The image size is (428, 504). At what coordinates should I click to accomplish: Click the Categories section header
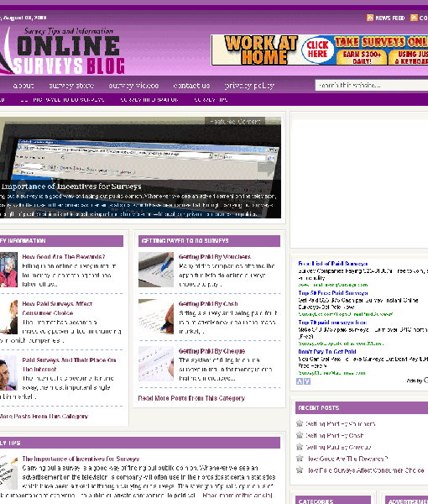pyautogui.click(x=333, y=500)
